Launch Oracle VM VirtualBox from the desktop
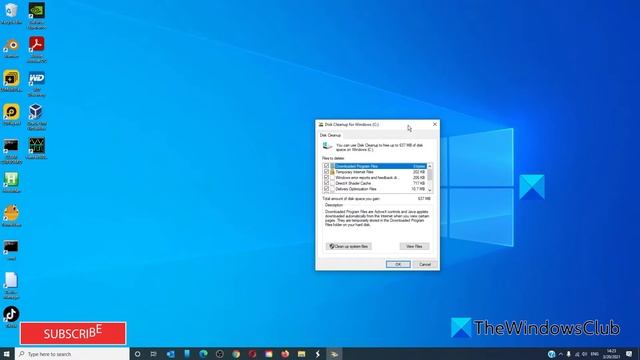640x360 pixels. (x=37, y=117)
